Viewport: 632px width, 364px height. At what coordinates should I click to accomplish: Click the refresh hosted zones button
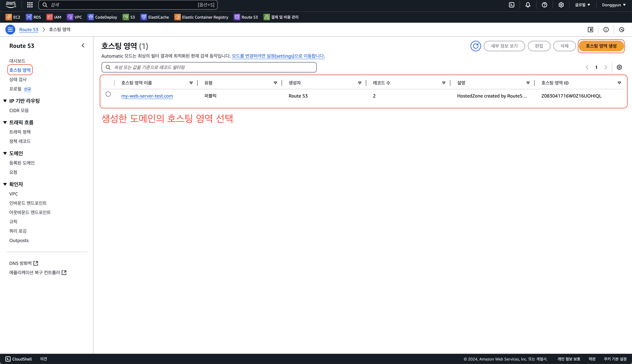(x=475, y=46)
